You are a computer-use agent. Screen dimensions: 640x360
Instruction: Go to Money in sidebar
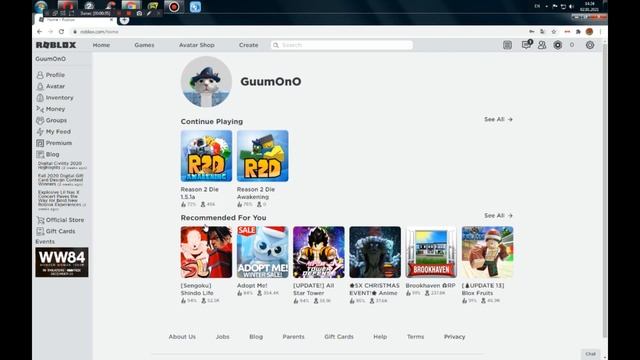click(51, 109)
